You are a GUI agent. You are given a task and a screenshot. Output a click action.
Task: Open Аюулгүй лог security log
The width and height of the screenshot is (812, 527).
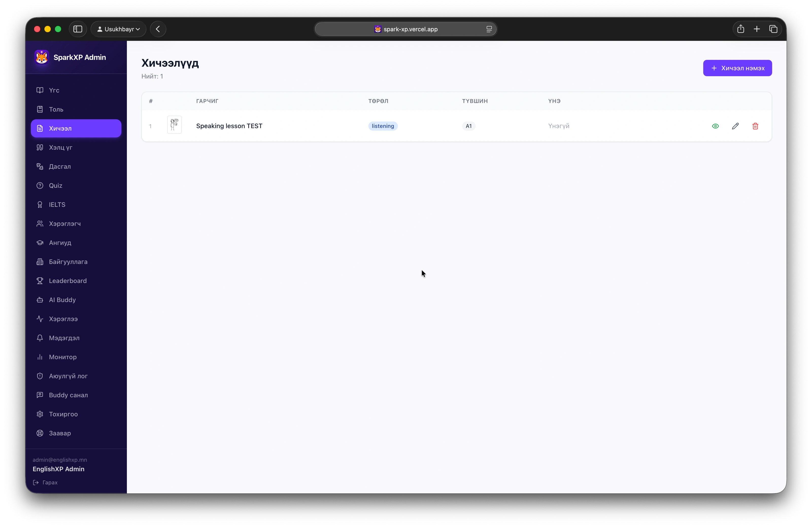[76, 376]
